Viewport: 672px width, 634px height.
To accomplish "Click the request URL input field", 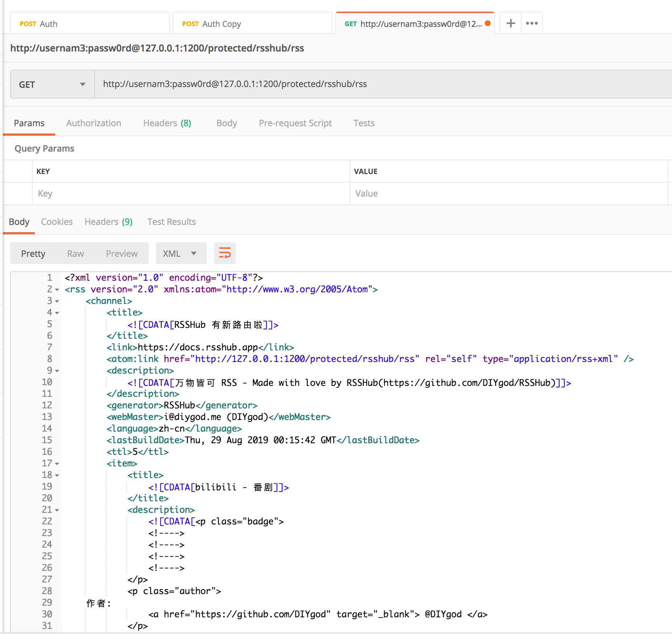I will pyautogui.click(x=383, y=84).
